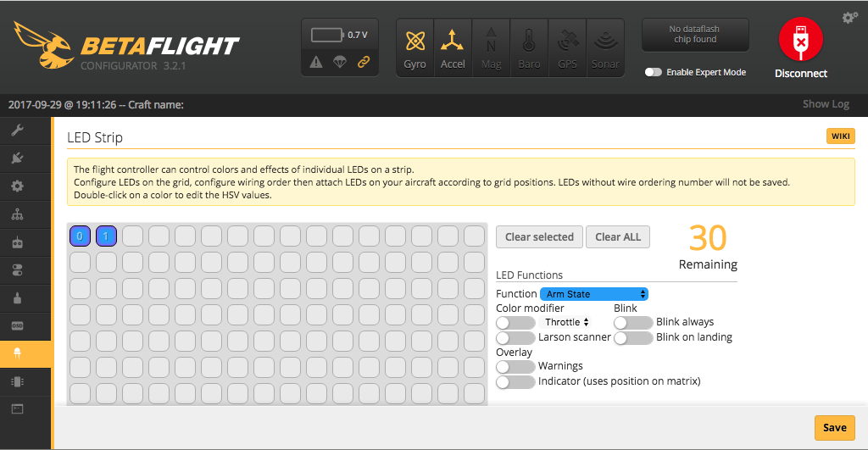Click the red USB Disconnect icon
This screenshot has height=450, width=868.
800,39
